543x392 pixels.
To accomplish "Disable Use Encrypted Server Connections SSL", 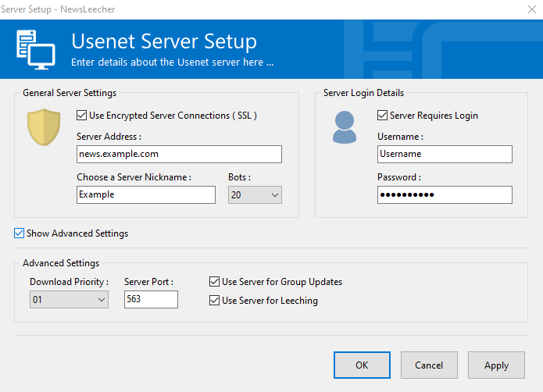I will pos(82,116).
